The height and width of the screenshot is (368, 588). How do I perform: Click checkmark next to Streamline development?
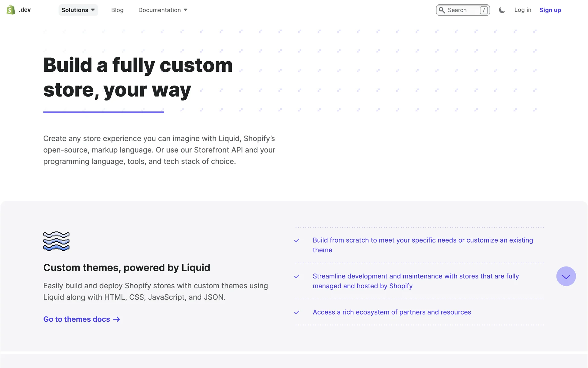tap(296, 276)
